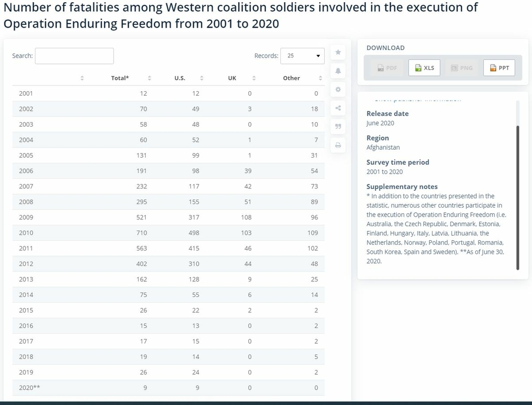The width and height of the screenshot is (532, 405).
Task: Click the info panel vertical scrollbar
Action: tap(518, 197)
